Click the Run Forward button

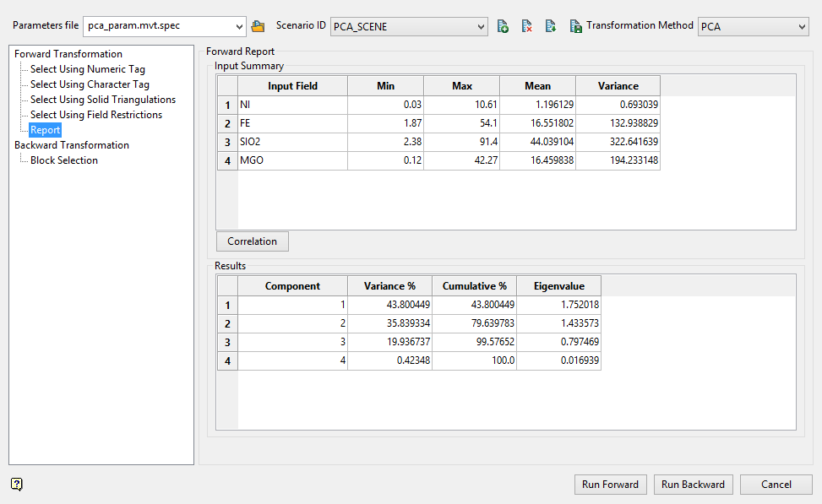coord(611,485)
